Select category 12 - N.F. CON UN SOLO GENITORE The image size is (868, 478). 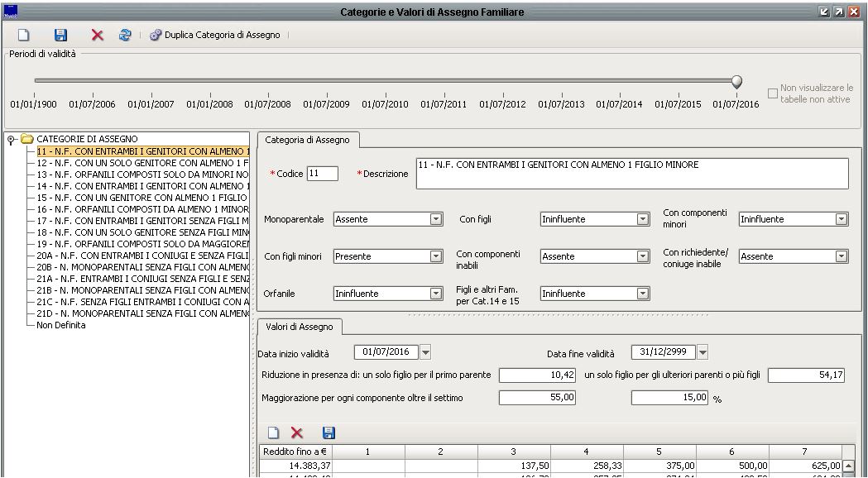pos(141,164)
